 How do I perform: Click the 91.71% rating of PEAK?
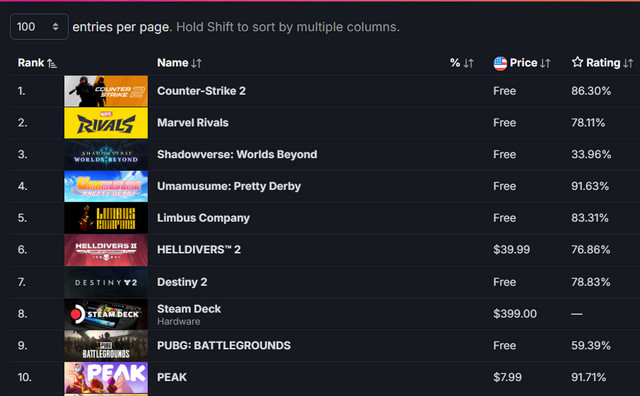pyautogui.click(x=589, y=377)
